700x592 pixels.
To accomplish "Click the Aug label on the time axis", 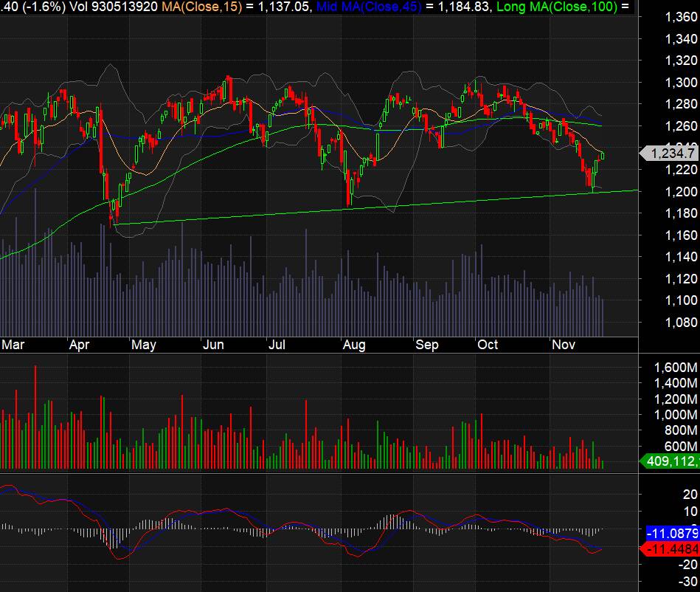I will point(354,345).
